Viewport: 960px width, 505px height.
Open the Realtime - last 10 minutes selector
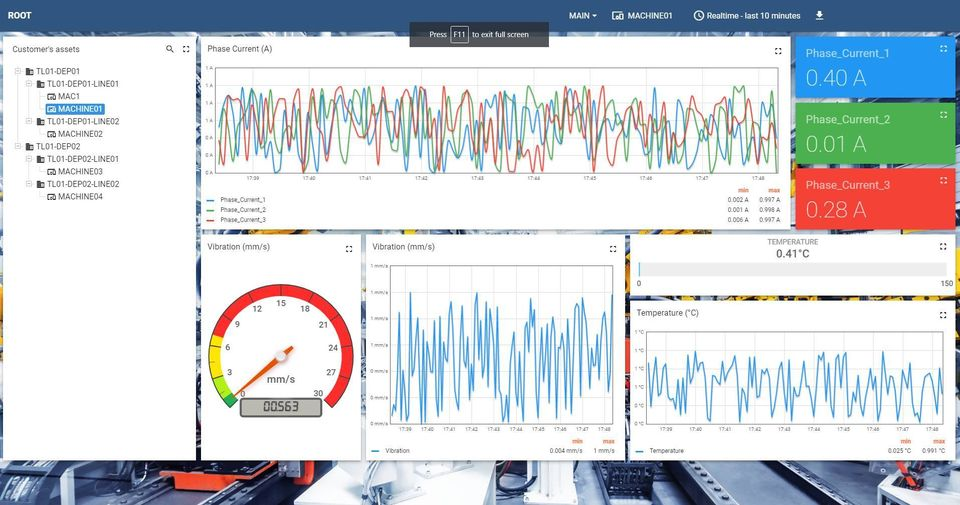pos(746,16)
